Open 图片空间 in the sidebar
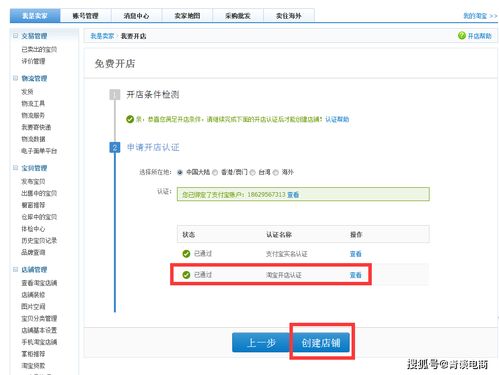This screenshot has width=499, height=375. pos(33,306)
